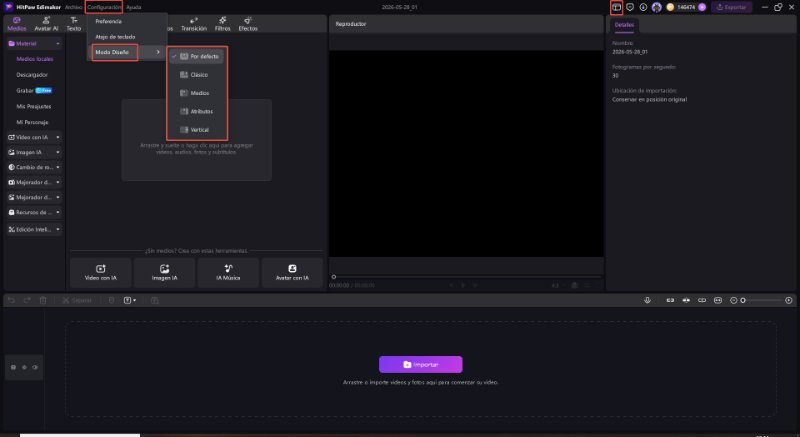Expand the Imagen IA sidebar section

click(34, 152)
